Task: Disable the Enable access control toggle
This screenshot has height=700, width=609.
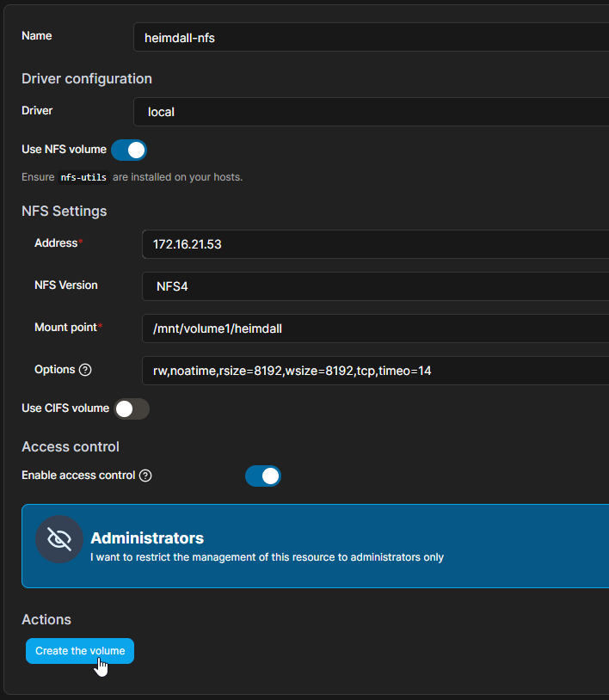Action: coord(263,476)
